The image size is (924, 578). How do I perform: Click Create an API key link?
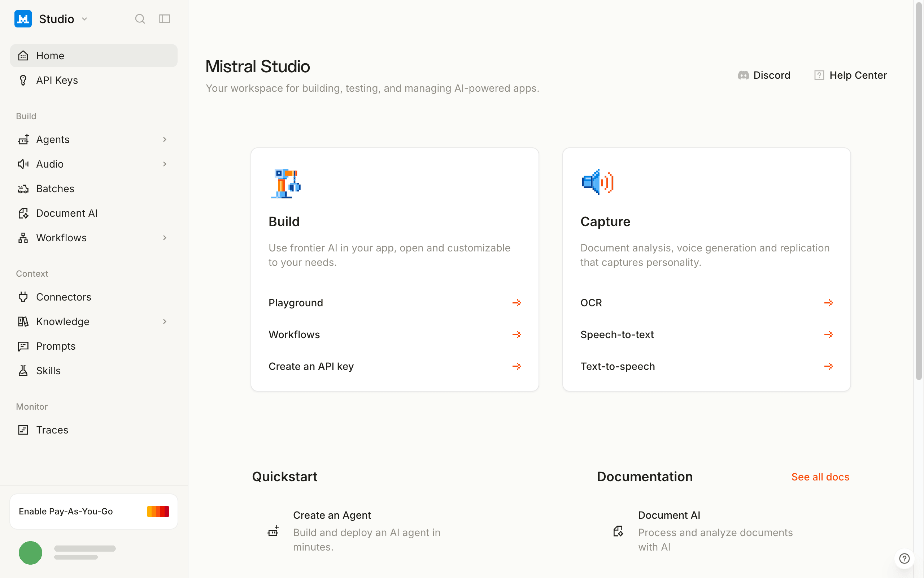coord(395,366)
